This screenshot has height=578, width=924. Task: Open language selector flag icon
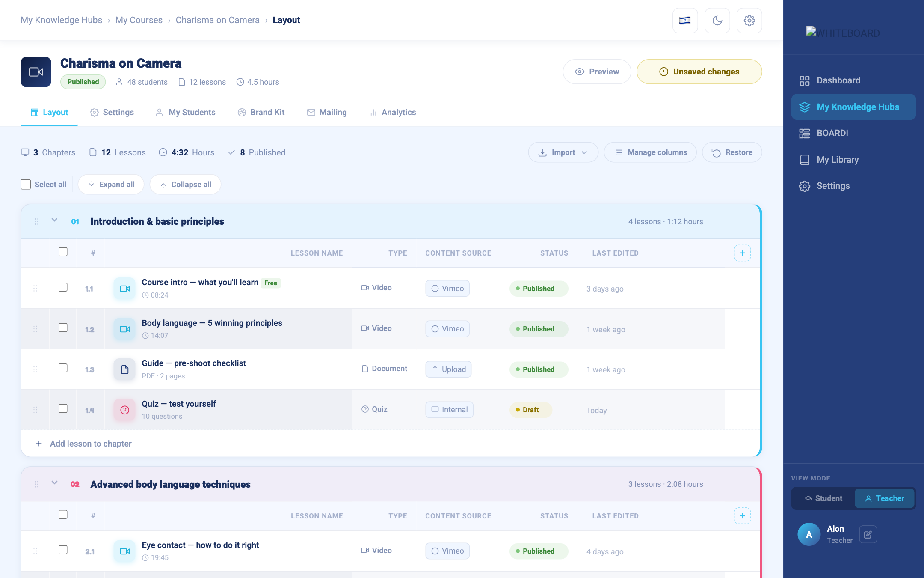(x=685, y=21)
